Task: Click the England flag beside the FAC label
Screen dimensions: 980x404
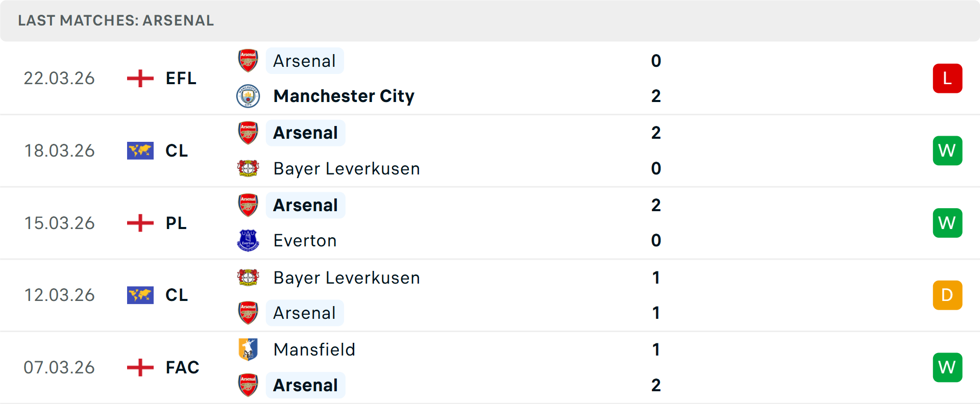Action: 140,367
